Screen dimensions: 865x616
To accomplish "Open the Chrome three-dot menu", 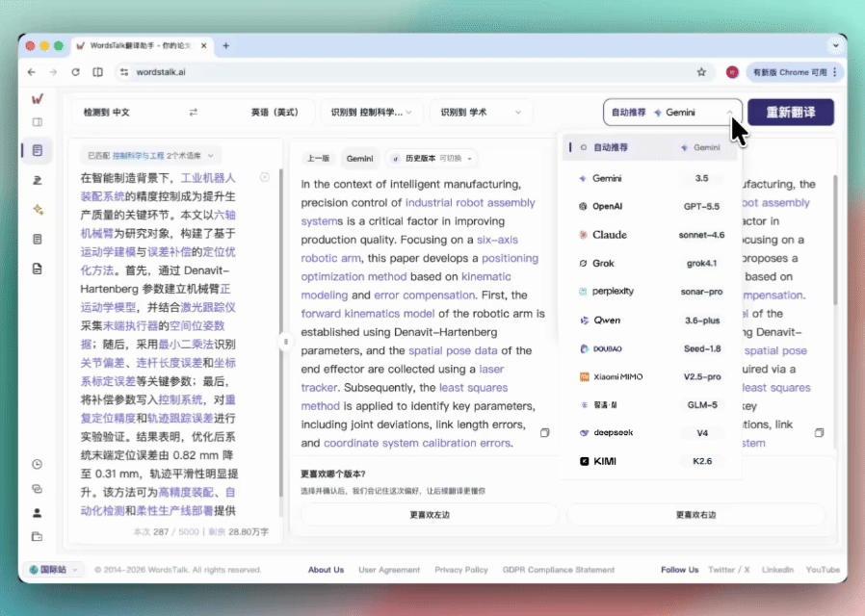I will tap(835, 72).
